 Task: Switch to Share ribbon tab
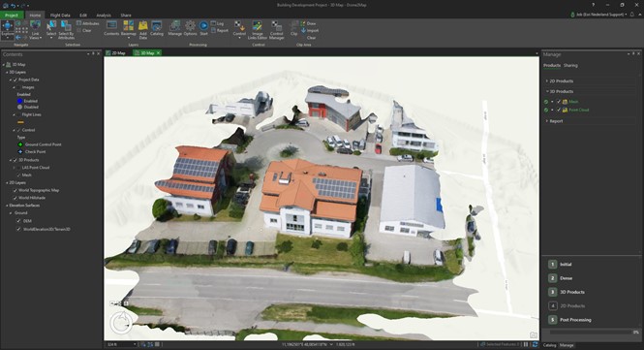point(126,16)
